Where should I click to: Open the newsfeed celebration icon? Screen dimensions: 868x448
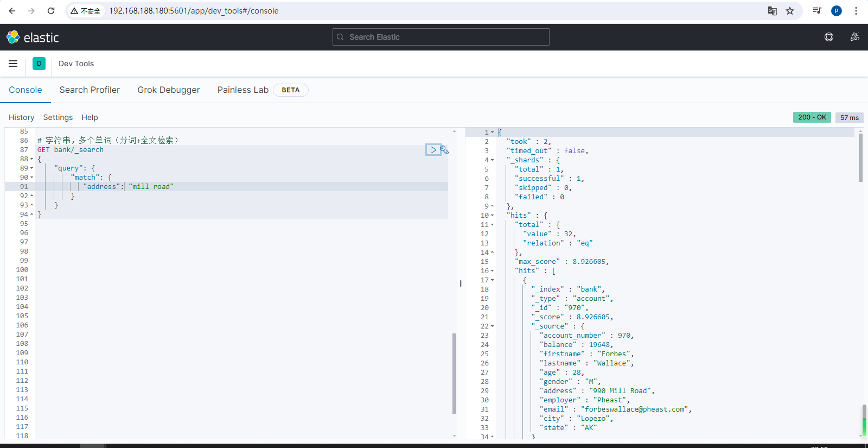coord(855,37)
